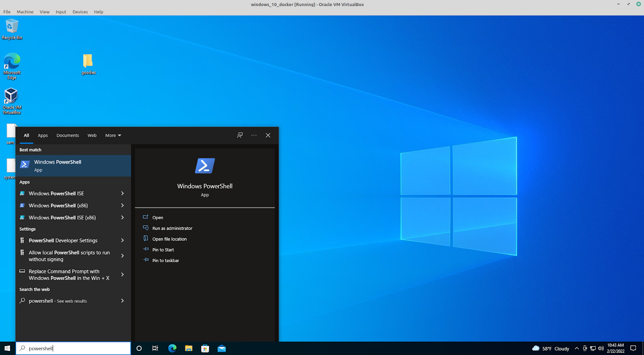644x355 pixels.
Task: Switch to the All search tab
Action: tap(27, 135)
